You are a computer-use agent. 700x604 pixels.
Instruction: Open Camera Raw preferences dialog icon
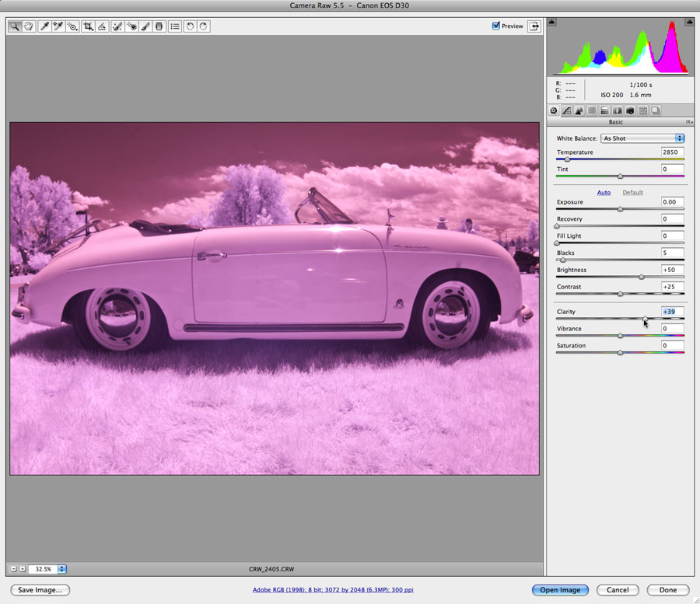[x=175, y=26]
